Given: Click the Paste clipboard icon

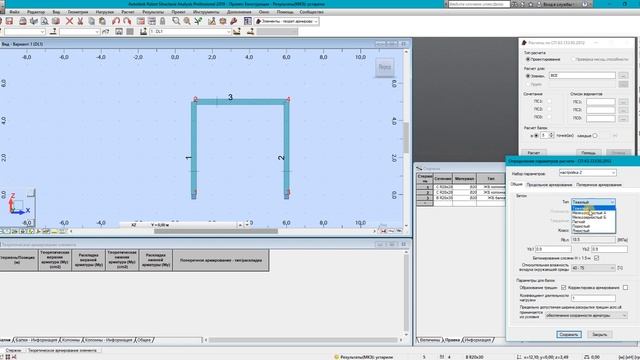Looking at the screenshot, I should (x=102, y=21).
